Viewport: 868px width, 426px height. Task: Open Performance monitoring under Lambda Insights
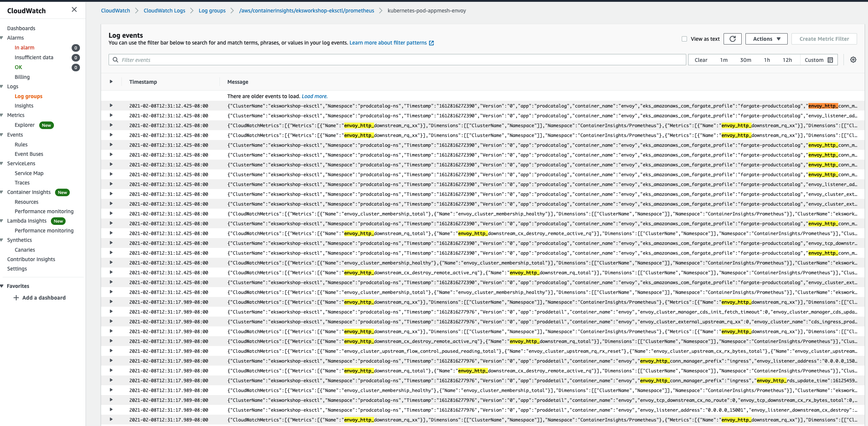[x=44, y=231]
